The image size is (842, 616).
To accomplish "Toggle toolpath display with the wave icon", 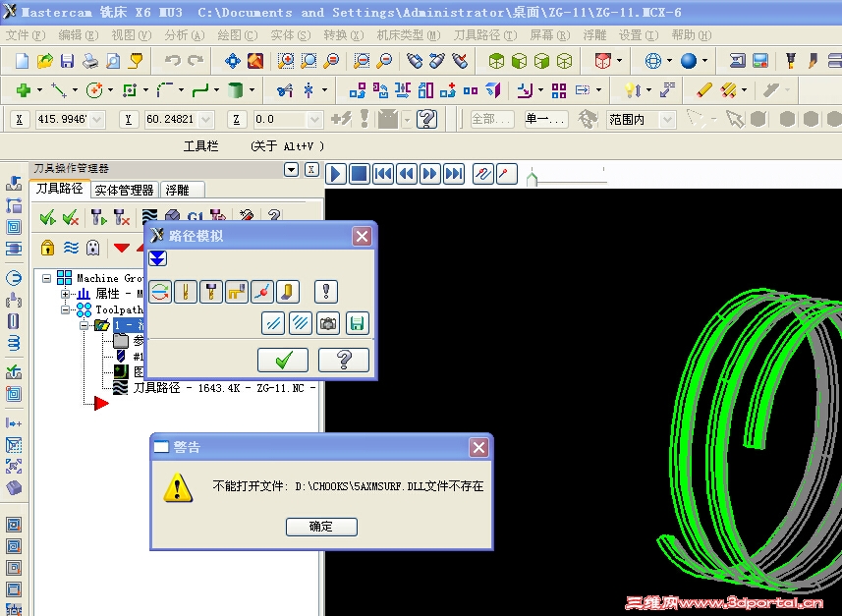I will [x=67, y=246].
